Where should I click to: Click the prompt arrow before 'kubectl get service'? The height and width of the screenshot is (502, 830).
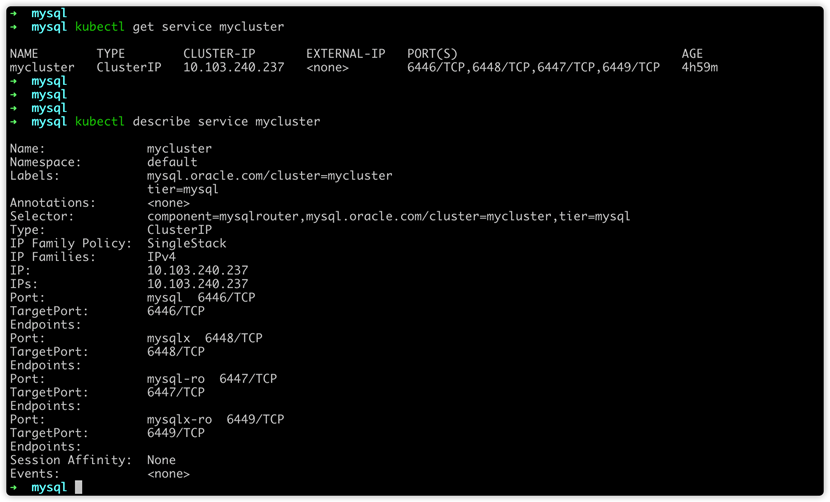click(x=14, y=26)
